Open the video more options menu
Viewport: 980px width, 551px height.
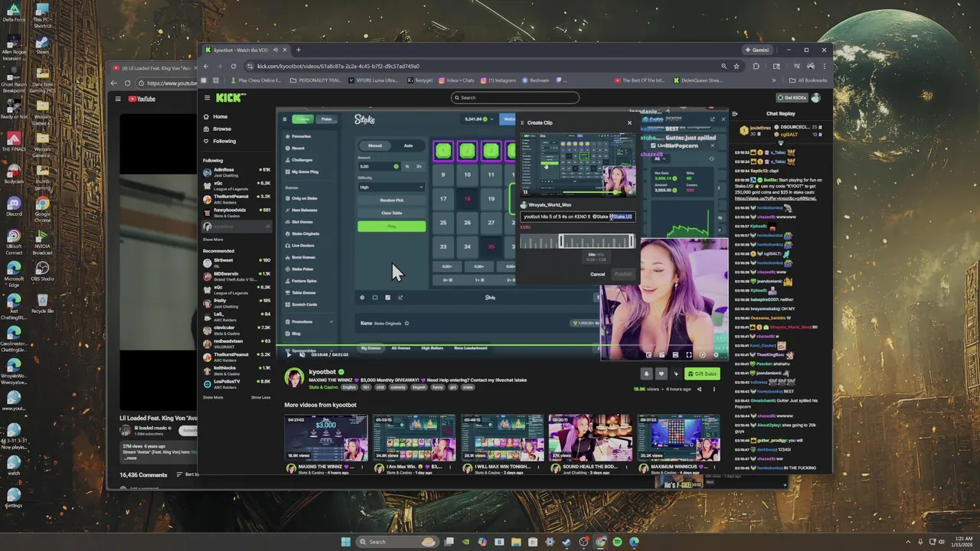click(x=714, y=389)
